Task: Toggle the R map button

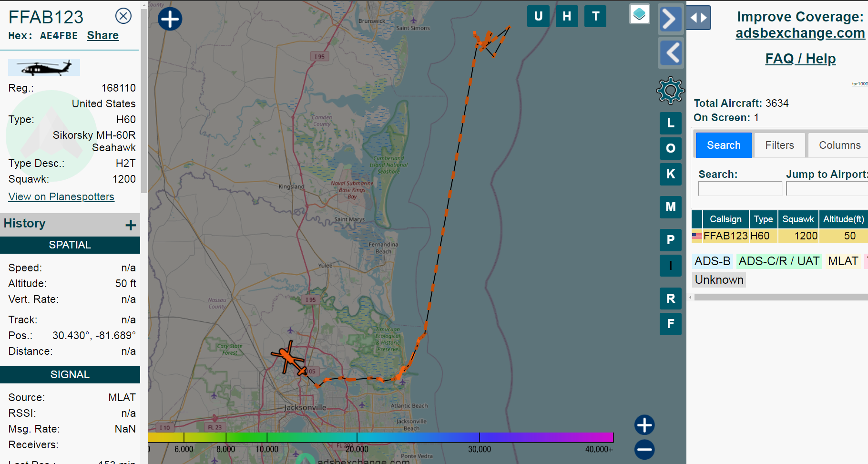Action: point(671,299)
